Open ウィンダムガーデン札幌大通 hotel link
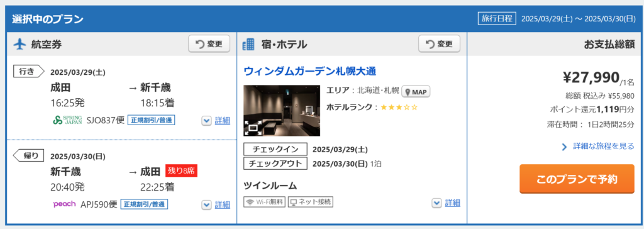This screenshot has width=644, height=229. pyautogui.click(x=310, y=70)
